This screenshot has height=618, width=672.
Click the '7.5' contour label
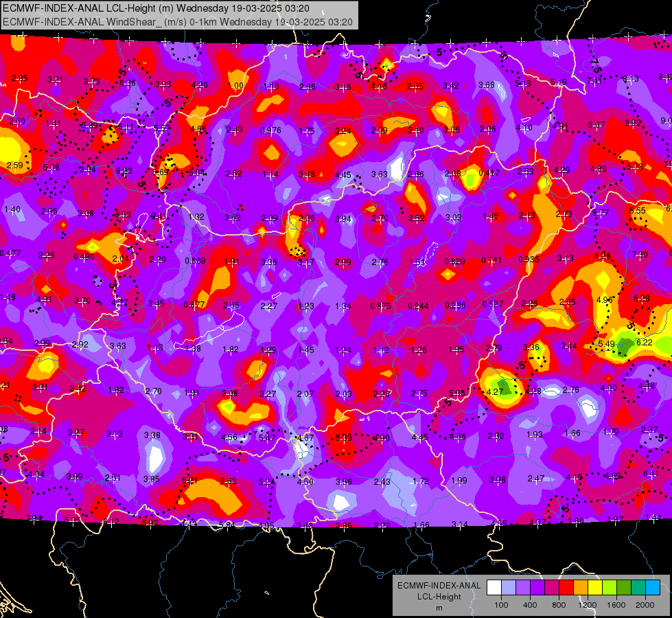pos(596,66)
